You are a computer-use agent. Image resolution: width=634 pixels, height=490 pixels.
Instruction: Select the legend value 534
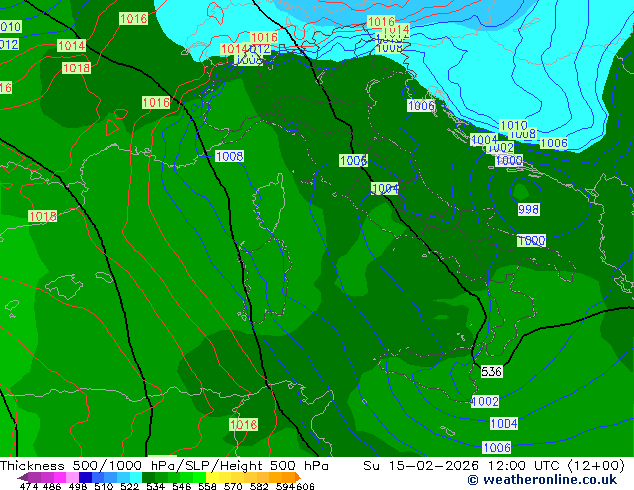(x=155, y=486)
